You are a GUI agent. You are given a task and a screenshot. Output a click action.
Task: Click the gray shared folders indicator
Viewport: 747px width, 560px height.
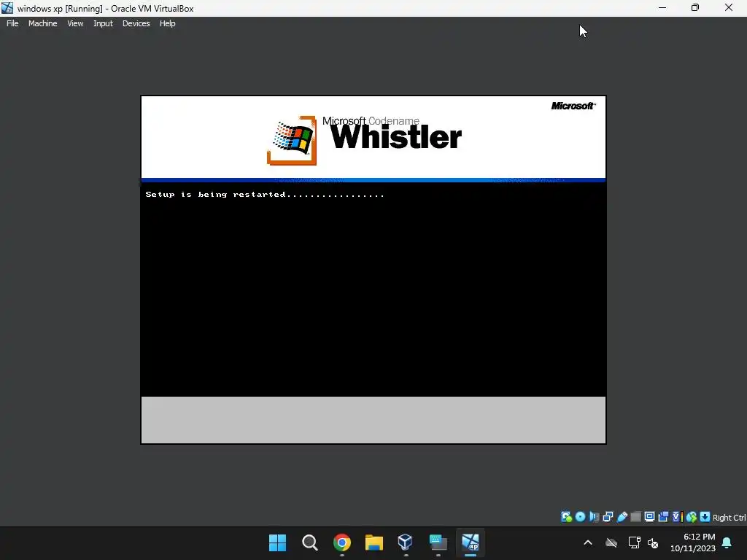click(x=635, y=517)
